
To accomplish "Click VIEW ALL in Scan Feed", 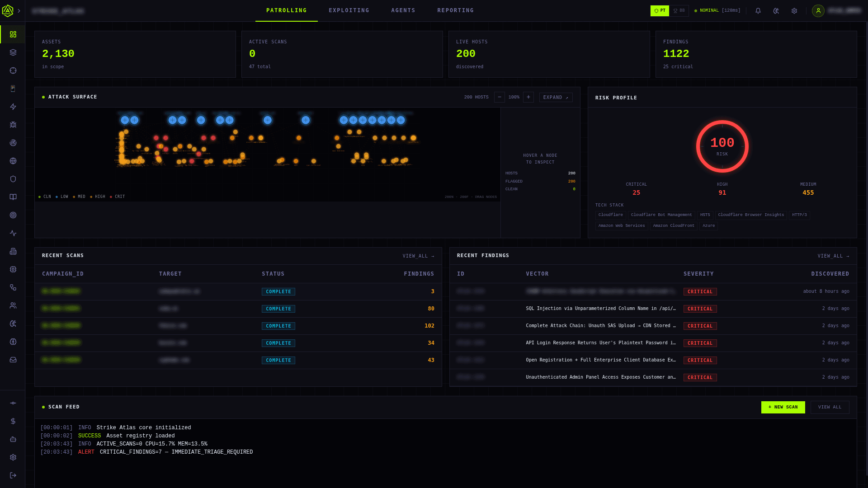I will coord(830,407).
